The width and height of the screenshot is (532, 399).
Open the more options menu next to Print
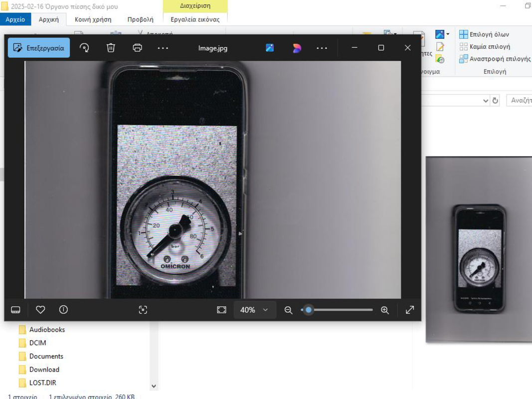tap(163, 48)
